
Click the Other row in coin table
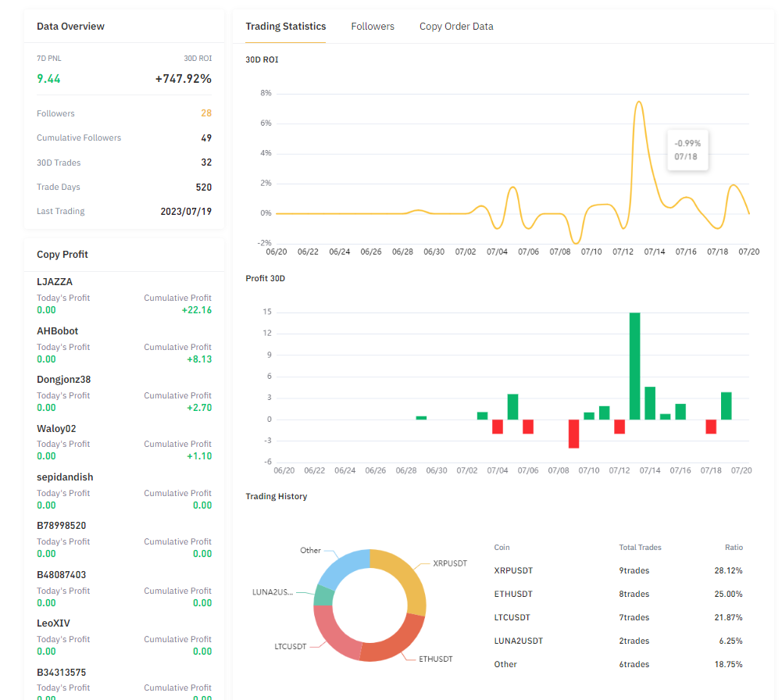[618, 664]
